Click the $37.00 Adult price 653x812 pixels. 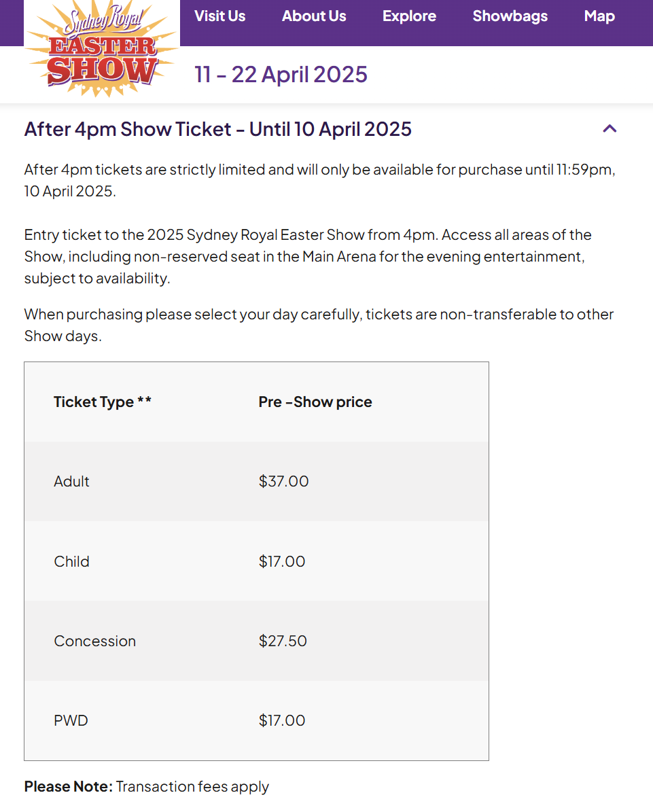click(284, 481)
